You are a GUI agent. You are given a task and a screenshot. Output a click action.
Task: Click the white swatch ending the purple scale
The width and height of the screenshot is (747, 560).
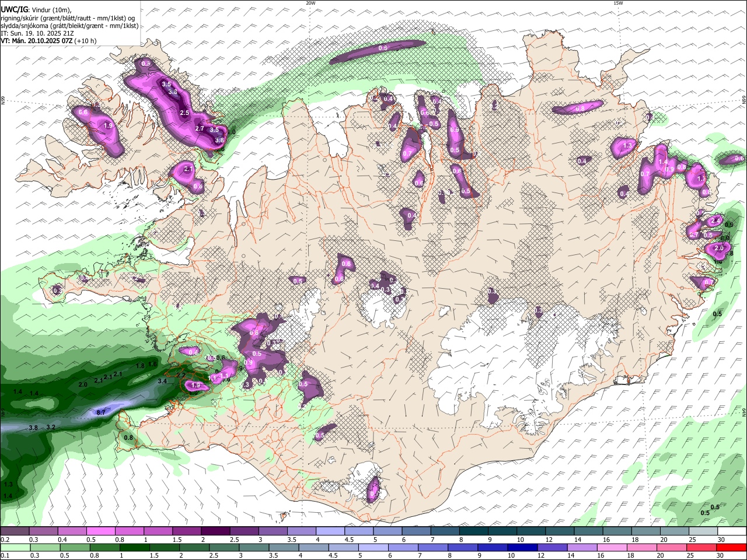[x=732, y=531]
